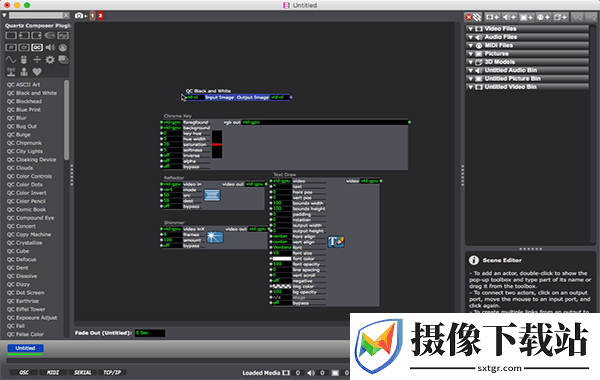Toggle the MIDI status indicator

coord(53,372)
